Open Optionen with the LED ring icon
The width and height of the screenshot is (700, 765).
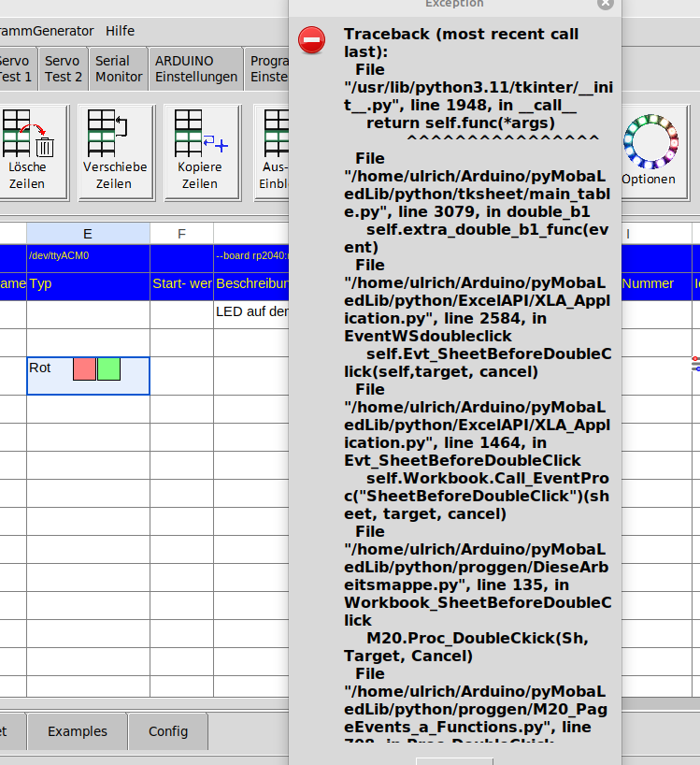point(648,150)
